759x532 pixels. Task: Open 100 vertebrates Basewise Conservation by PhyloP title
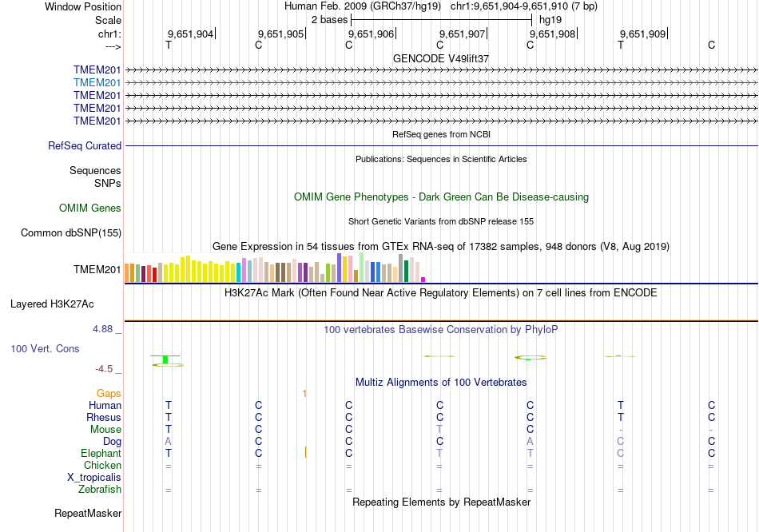point(441,330)
